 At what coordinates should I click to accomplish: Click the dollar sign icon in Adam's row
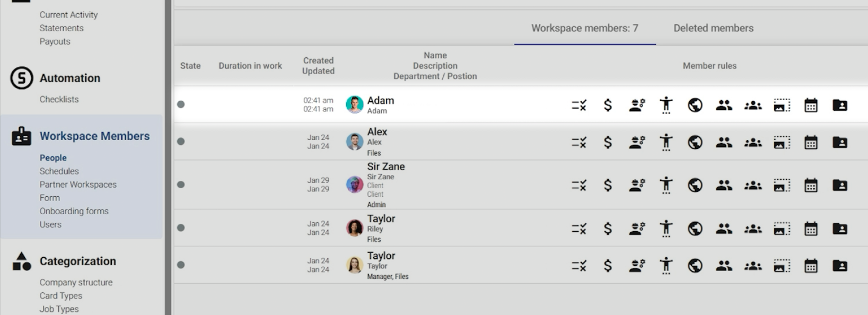[x=608, y=105]
